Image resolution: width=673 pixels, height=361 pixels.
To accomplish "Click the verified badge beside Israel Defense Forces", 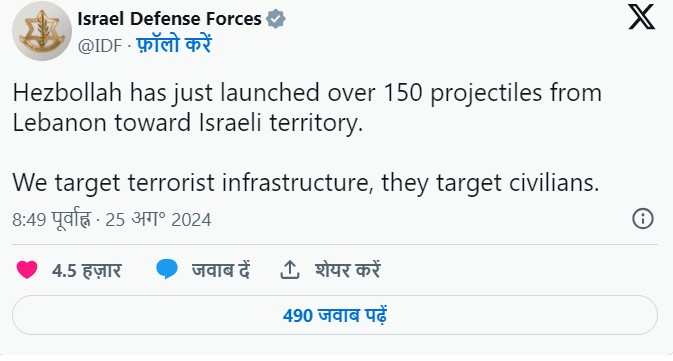I will pos(276,19).
